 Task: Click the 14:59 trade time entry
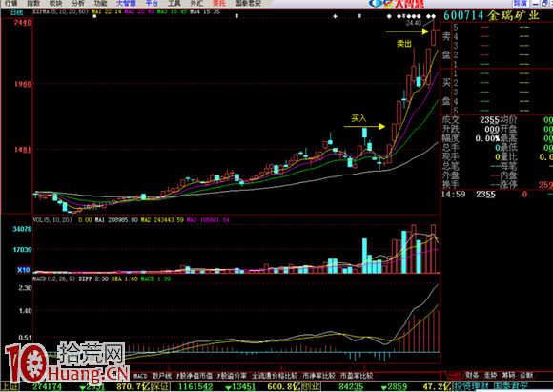pos(453,195)
